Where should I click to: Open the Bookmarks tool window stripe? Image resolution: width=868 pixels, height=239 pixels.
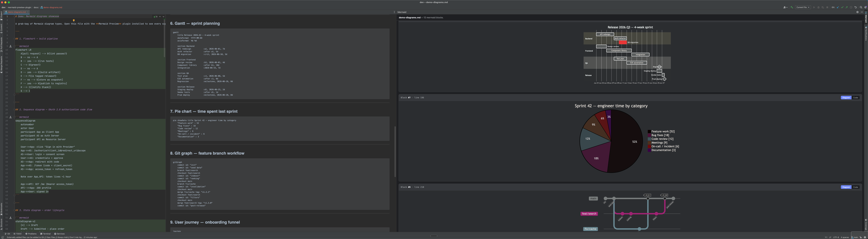click(1, 209)
